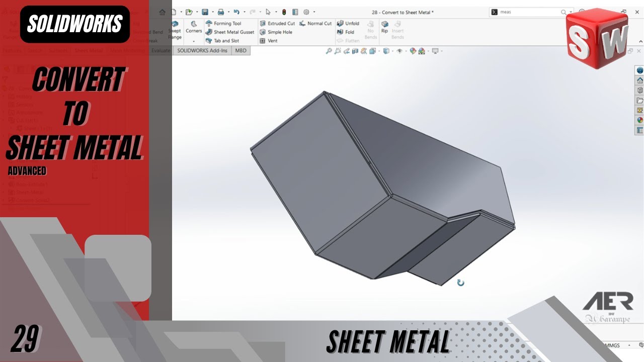The image size is (644, 362).
Task: Open View Settings monitor icon
Action: point(435,51)
